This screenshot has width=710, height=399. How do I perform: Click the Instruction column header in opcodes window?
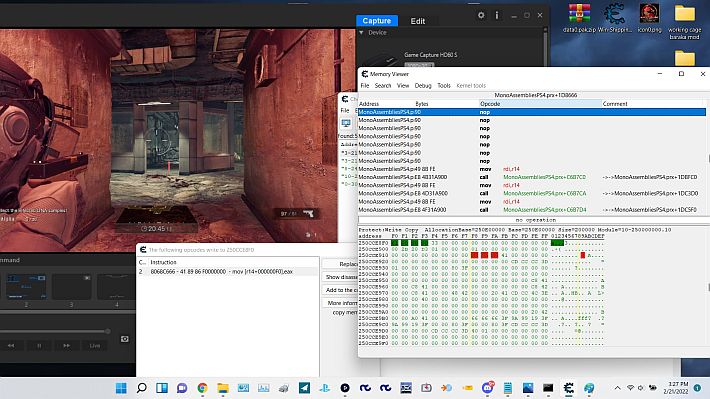[234, 262]
